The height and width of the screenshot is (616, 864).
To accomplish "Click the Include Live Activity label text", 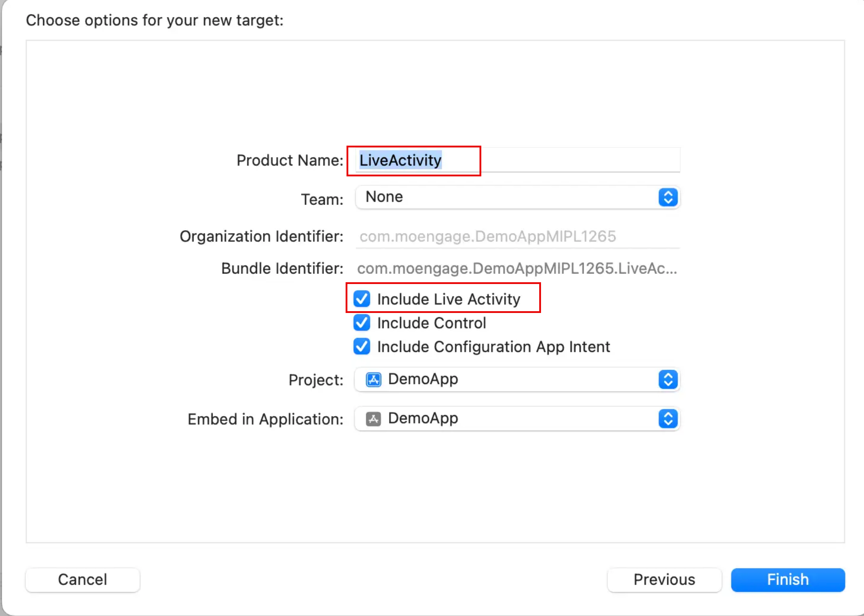I will [449, 299].
